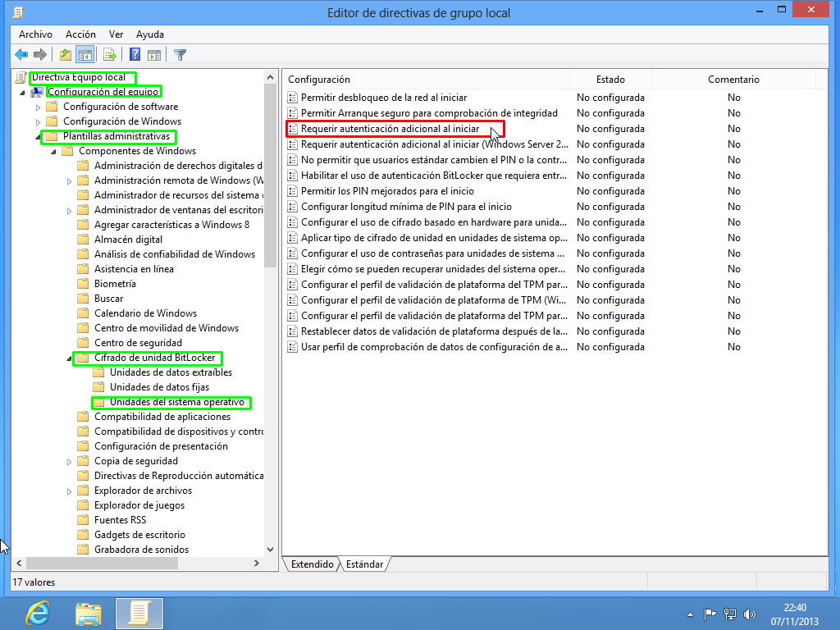840x630 pixels.
Task: Show the action pane using its toolbar icon
Action: point(155,54)
